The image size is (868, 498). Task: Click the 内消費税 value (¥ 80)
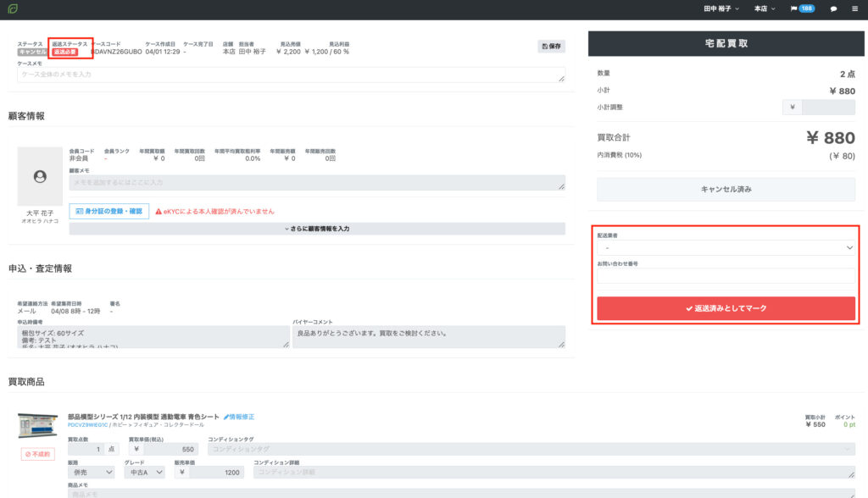842,156
